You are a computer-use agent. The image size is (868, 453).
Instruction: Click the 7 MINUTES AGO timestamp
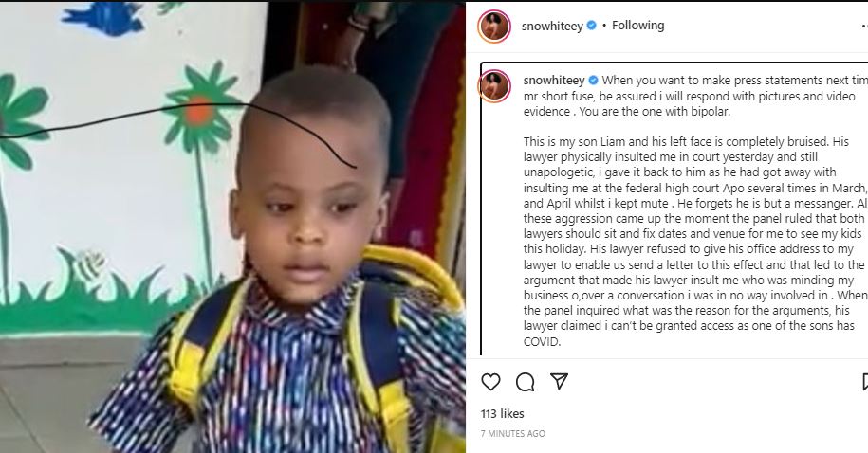coord(512,434)
